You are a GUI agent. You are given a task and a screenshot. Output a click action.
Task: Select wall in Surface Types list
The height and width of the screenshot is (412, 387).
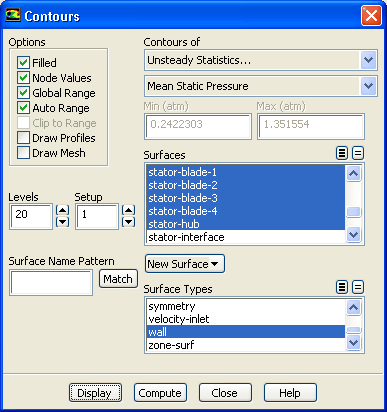pyautogui.click(x=246, y=332)
